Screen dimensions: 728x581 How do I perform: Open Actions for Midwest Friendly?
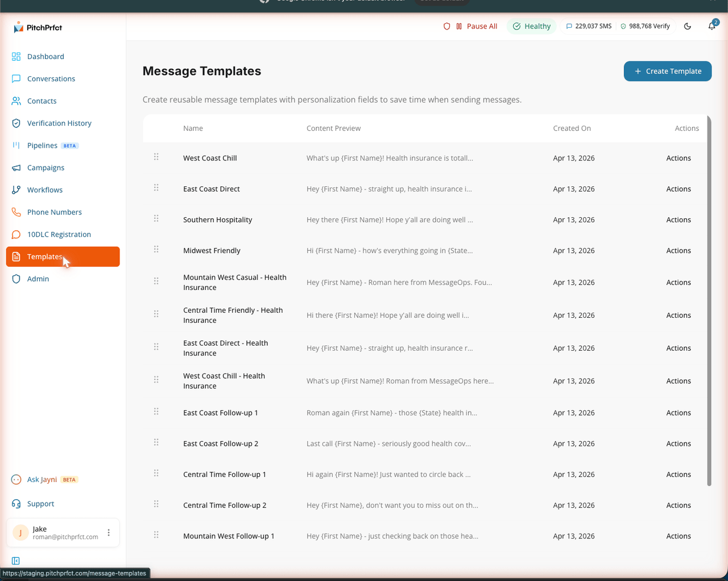(x=679, y=250)
